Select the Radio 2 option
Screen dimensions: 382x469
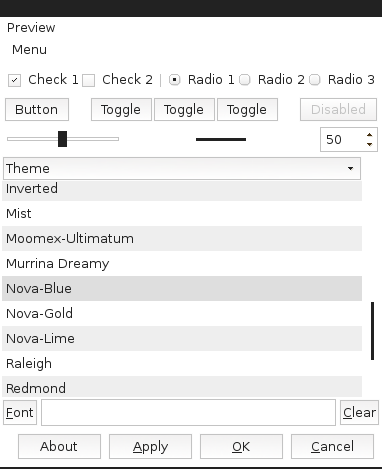[245, 80]
